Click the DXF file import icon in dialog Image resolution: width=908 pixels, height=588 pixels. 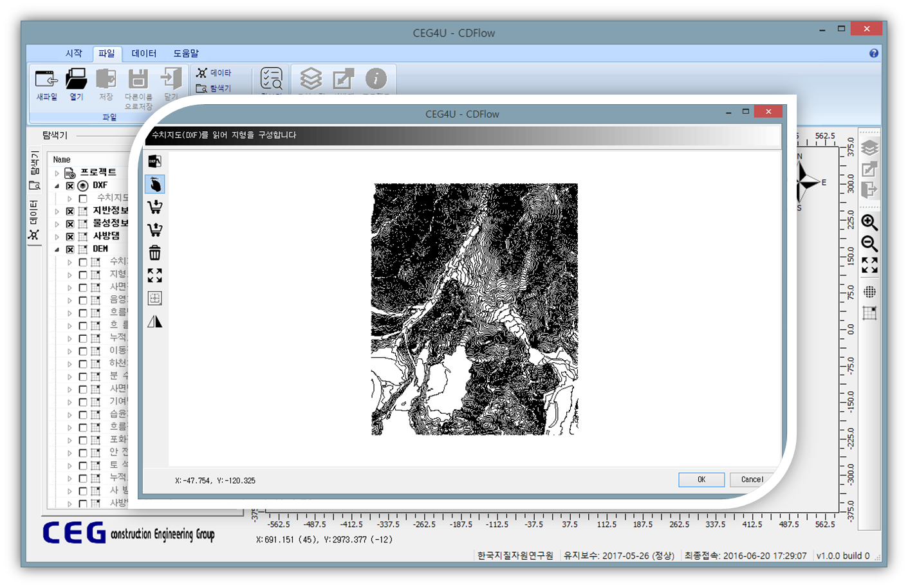point(154,161)
